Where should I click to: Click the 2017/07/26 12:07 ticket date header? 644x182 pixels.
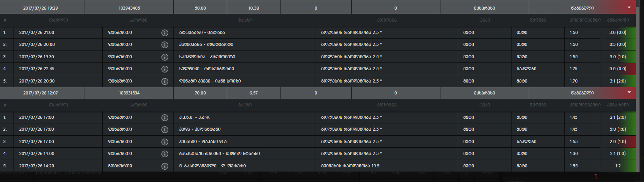click(x=40, y=93)
